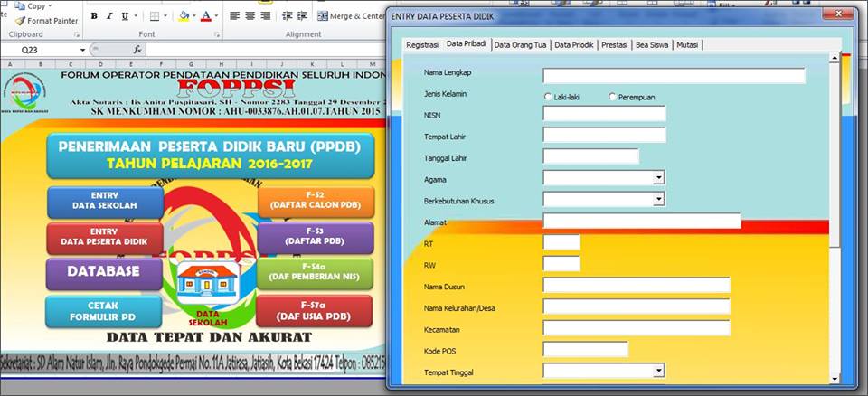
Task: Open the Tempat Tinggal dropdown
Action: coord(659,371)
